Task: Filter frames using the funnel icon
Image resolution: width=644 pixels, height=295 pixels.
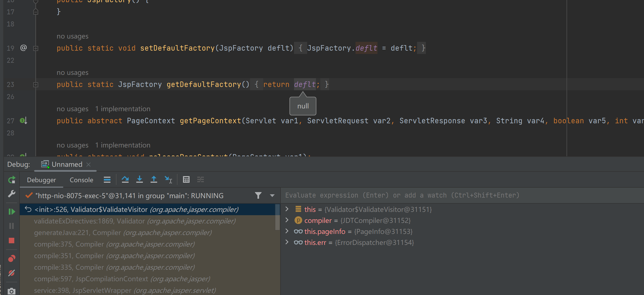Action: (258, 195)
